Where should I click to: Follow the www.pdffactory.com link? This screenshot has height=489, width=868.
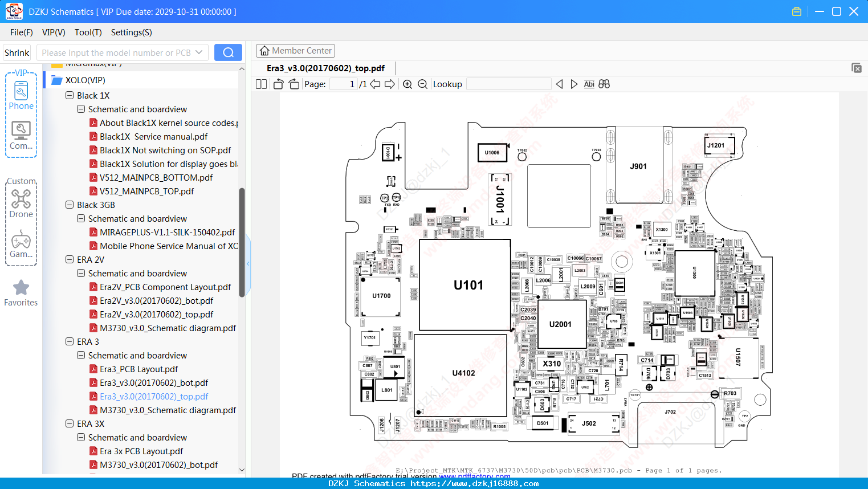coord(475,476)
